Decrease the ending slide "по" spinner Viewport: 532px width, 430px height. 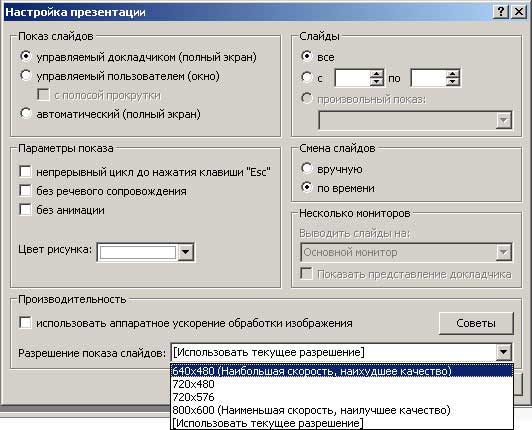click(x=453, y=82)
